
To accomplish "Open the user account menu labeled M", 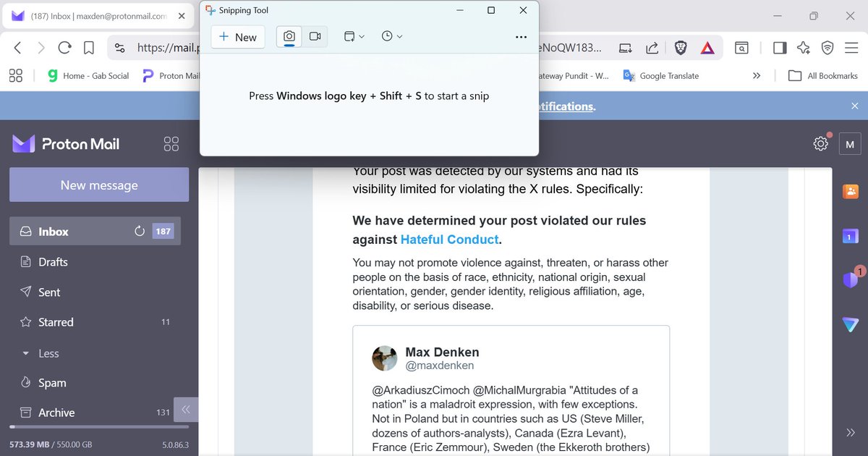I will (850, 143).
